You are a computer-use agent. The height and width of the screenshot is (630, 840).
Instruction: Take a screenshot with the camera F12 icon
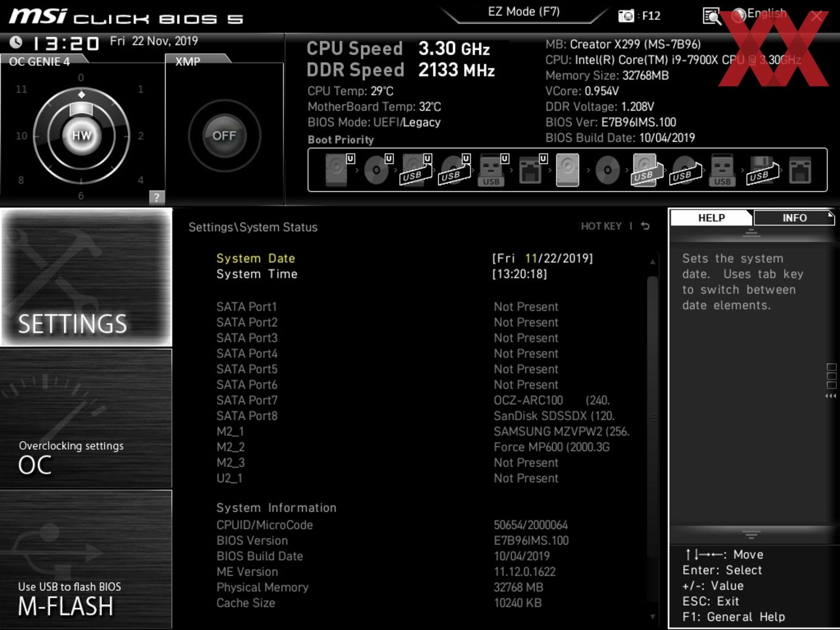pos(639,15)
